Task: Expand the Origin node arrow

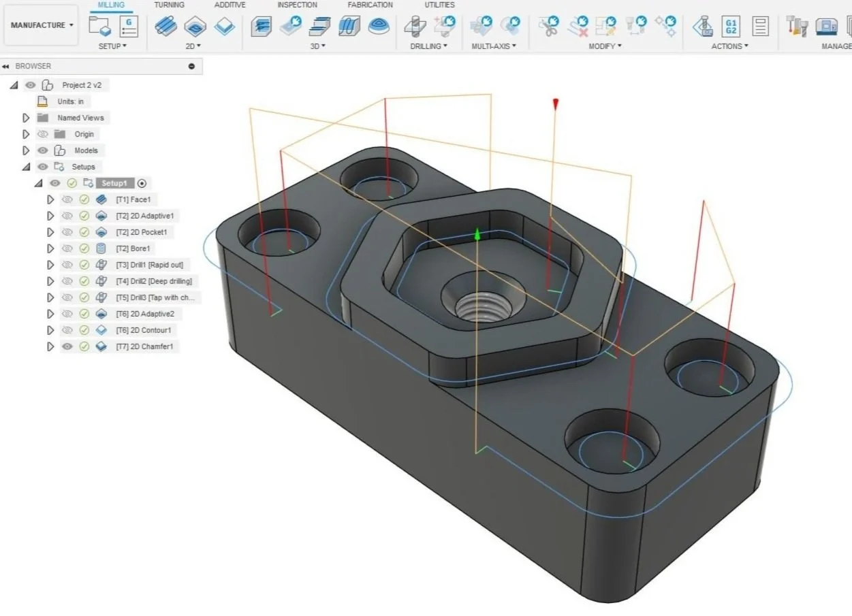Action: point(26,134)
